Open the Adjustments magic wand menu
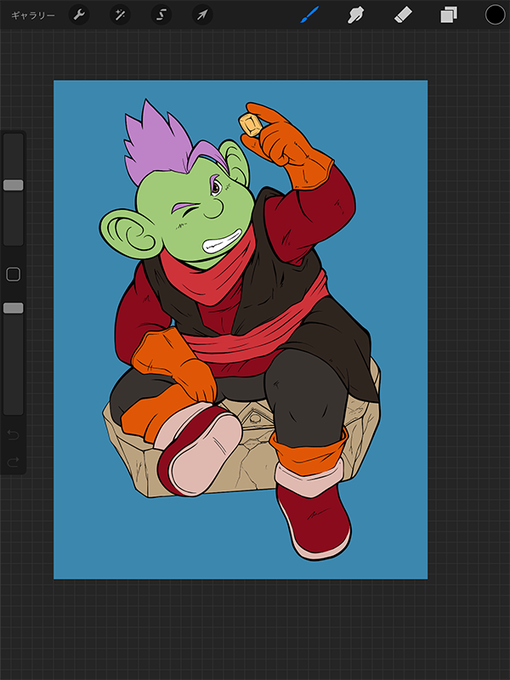Screen dimensions: 510x680 [120, 15]
